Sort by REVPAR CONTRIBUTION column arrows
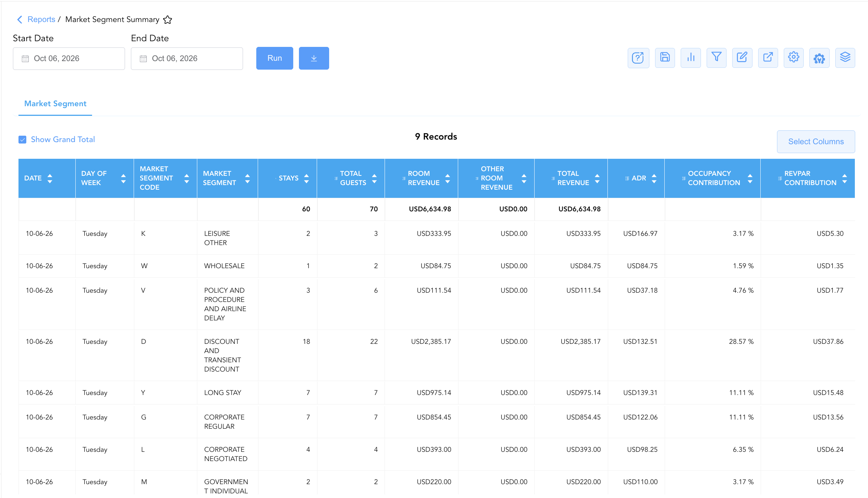 coord(845,178)
